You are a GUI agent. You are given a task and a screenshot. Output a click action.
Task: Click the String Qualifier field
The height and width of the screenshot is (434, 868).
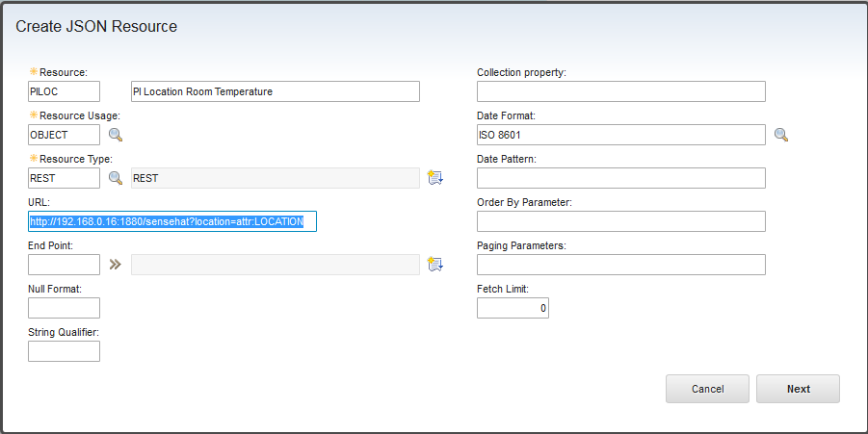pos(64,351)
